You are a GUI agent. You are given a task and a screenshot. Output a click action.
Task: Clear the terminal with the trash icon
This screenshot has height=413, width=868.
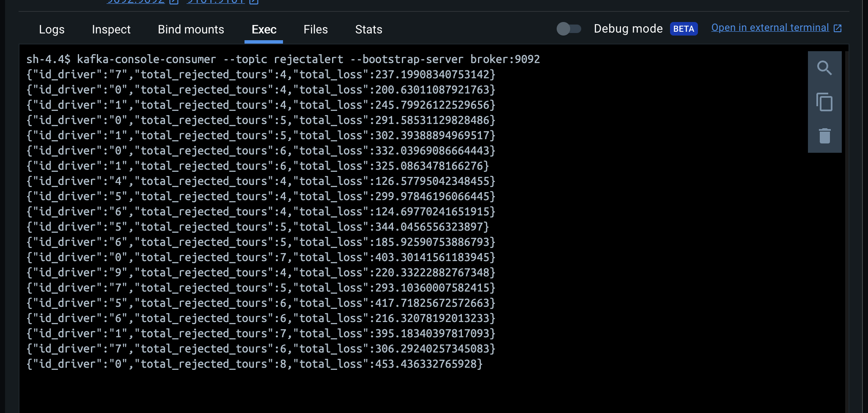[x=824, y=136]
